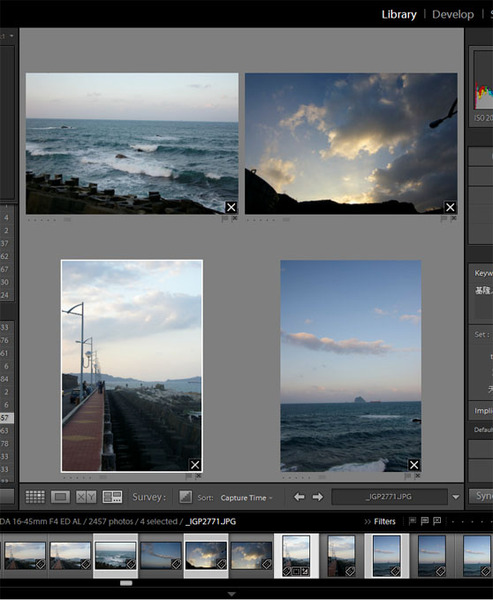
Task: Filter filmstrip by flagged photos
Action: coord(412,521)
